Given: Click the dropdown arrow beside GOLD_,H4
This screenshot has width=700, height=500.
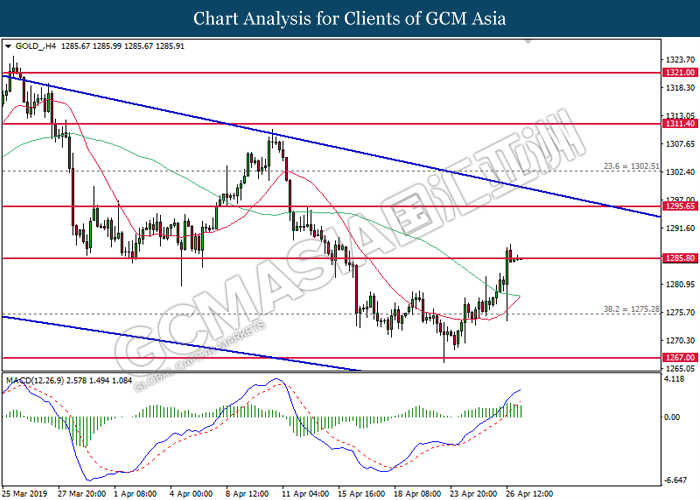Looking at the screenshot, I should coord(8,46).
